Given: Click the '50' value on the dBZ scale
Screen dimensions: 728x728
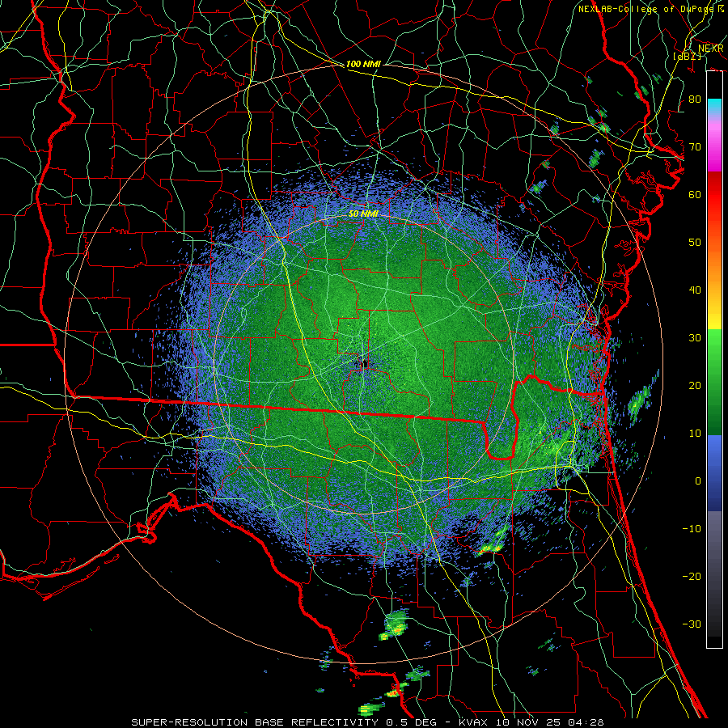Looking at the screenshot, I should click(x=695, y=243).
